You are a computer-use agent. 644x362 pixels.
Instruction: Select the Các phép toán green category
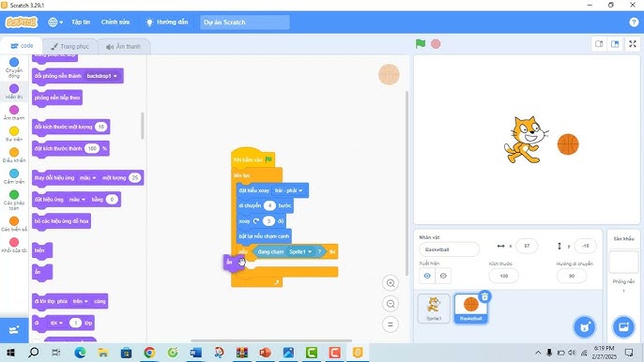tap(14, 200)
